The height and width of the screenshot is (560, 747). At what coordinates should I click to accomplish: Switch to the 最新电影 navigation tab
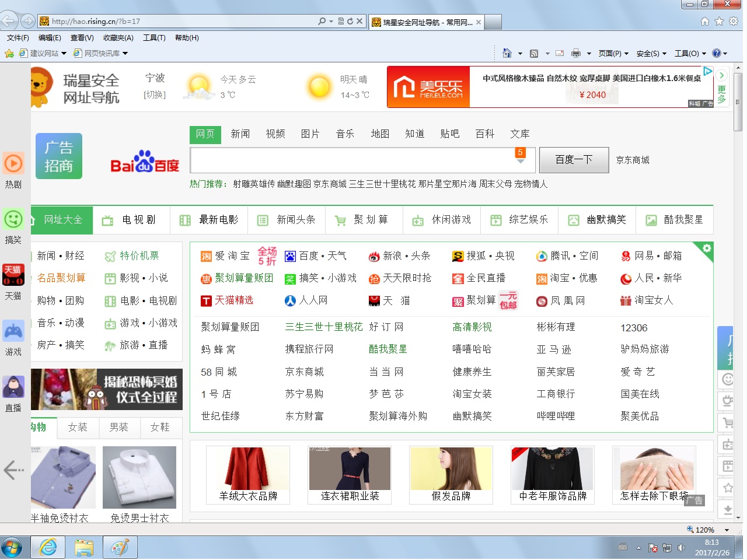coord(210,220)
